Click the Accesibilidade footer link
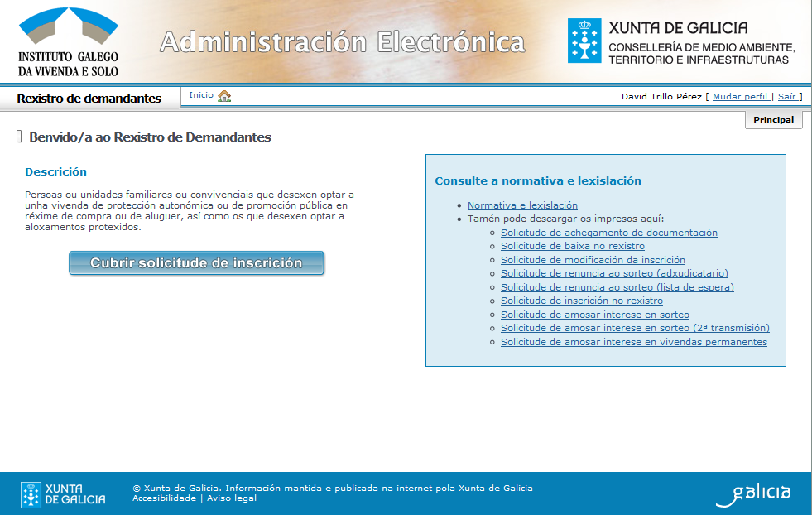Viewport: 812px width, 515px height. [x=164, y=498]
